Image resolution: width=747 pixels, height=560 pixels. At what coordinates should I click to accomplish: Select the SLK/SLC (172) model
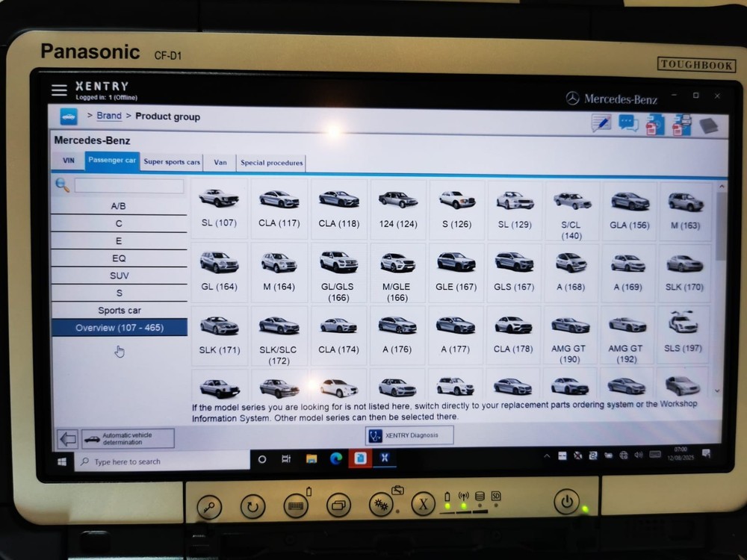pyautogui.click(x=279, y=336)
